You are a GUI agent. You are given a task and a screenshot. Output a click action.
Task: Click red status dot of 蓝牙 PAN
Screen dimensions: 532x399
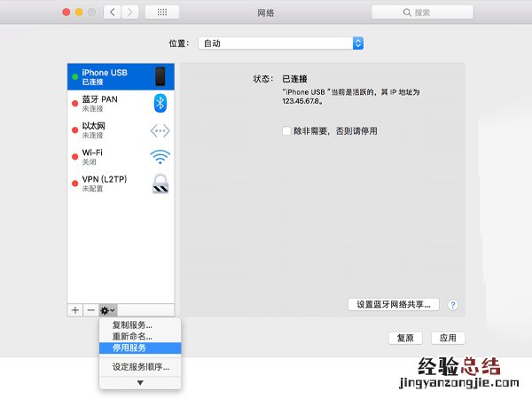pyautogui.click(x=75, y=104)
